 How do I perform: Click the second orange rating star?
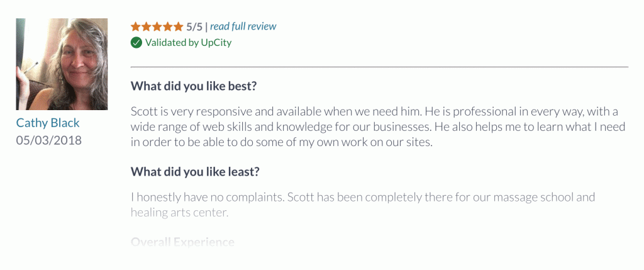[146, 26]
